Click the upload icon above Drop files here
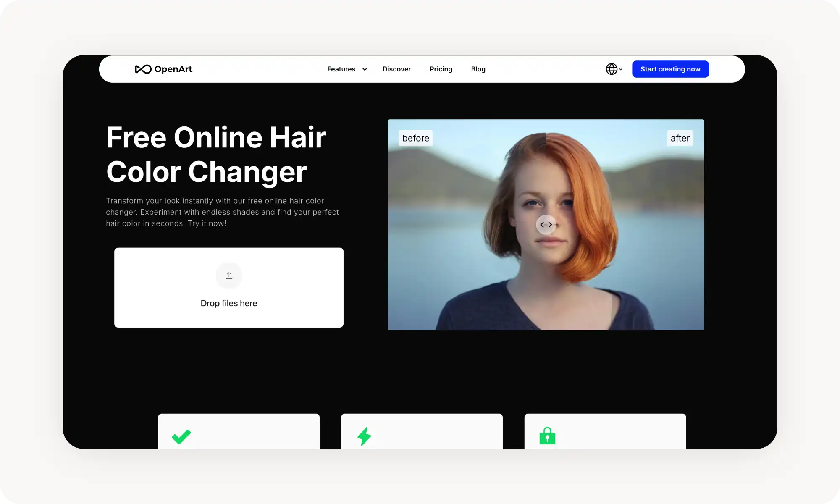 pos(228,276)
